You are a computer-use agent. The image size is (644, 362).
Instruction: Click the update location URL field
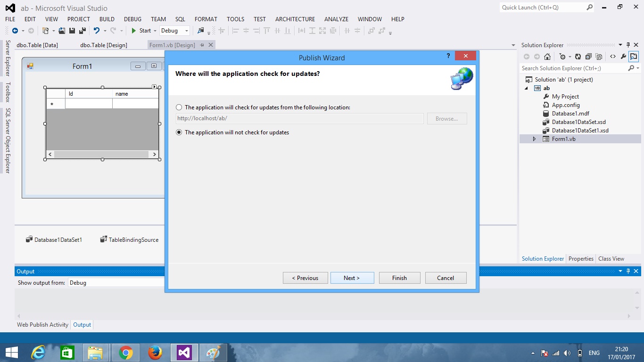(299, 118)
